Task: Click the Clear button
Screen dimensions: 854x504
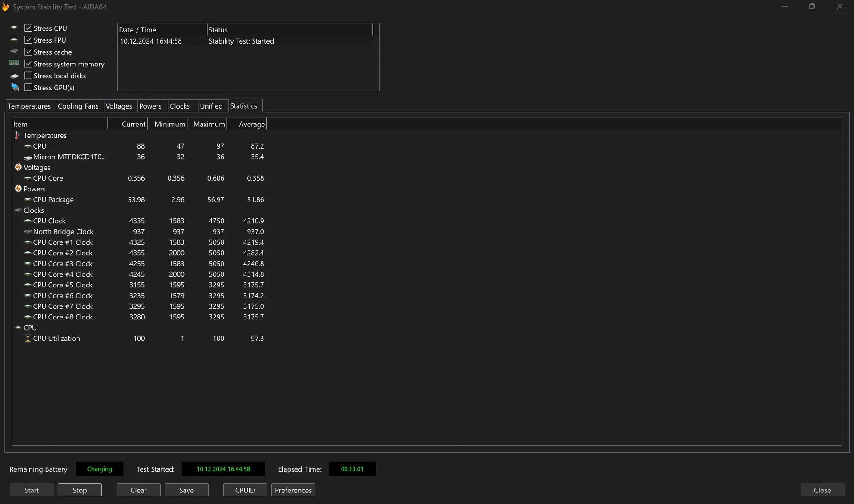Action: [138, 490]
